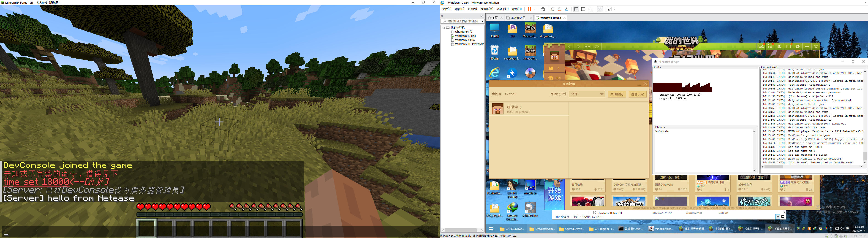868x238 pixels.
Task: Open the 帮助(H) menu in VMware
Action: tap(517, 9)
